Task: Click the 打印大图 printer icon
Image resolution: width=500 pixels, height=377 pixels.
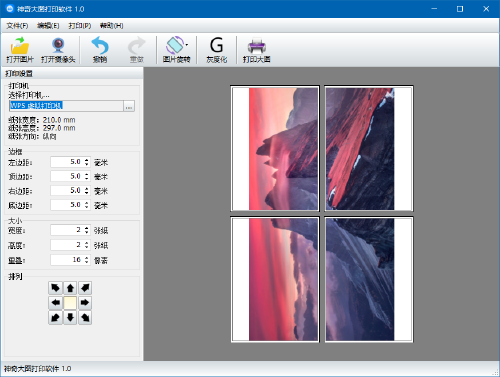Action: (256, 50)
